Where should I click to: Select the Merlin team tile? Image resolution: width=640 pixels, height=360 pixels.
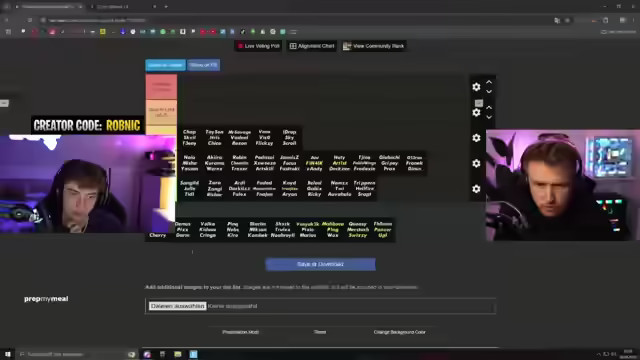pyautogui.click(x=258, y=230)
